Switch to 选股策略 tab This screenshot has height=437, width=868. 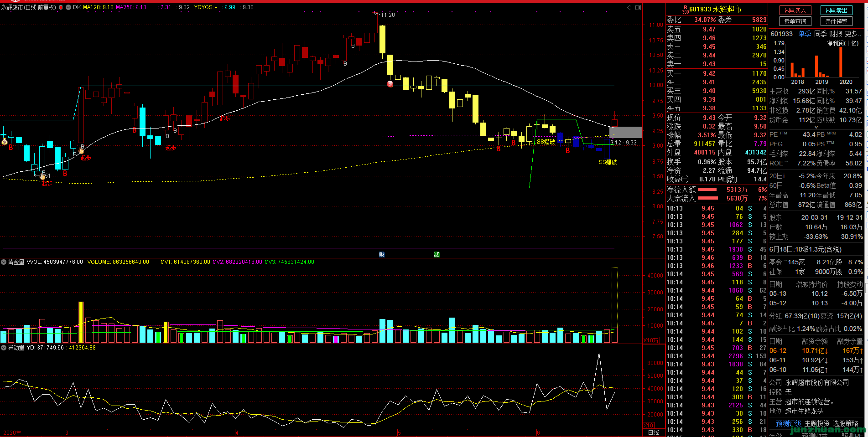(x=846, y=423)
